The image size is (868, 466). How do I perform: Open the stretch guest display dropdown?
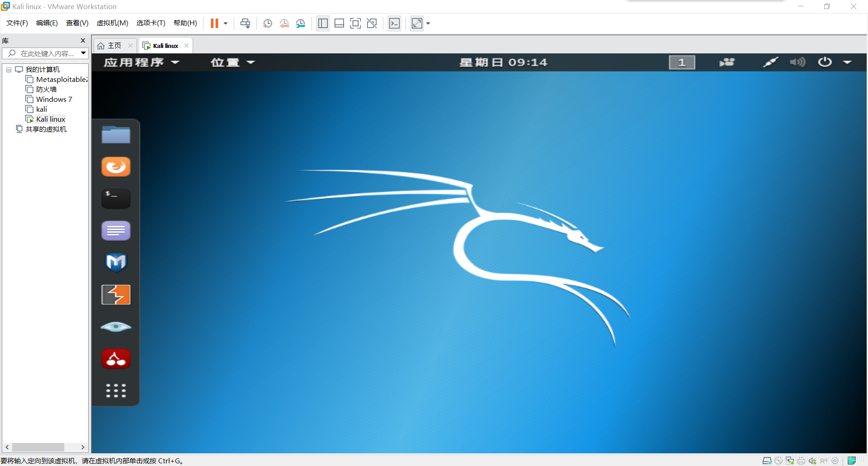[428, 23]
